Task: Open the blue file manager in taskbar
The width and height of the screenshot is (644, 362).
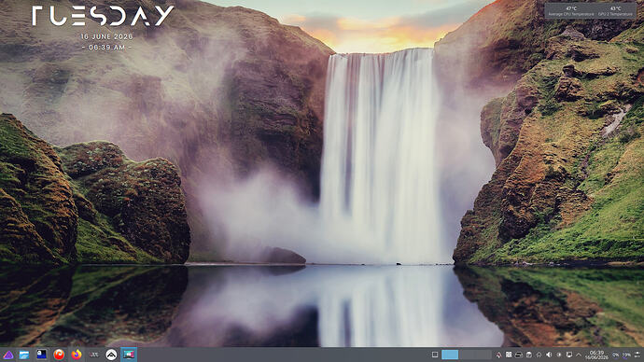Action: [x=24, y=355]
